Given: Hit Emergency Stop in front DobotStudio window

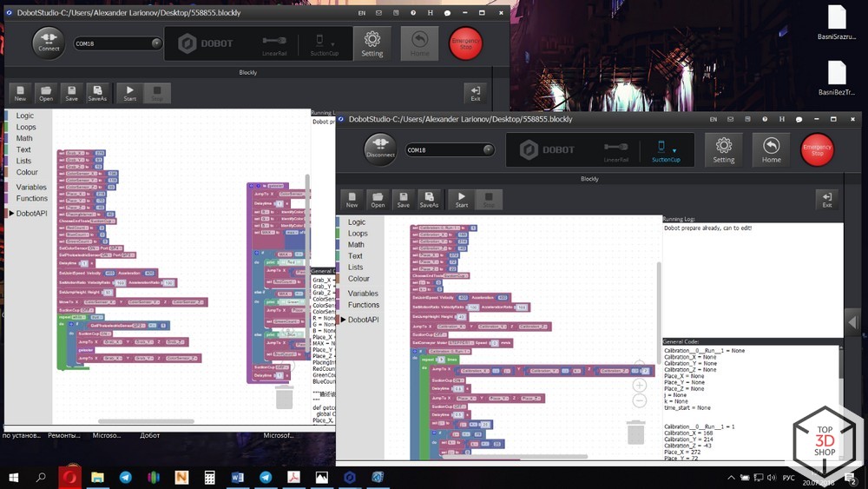Looking at the screenshot, I should 817,149.
